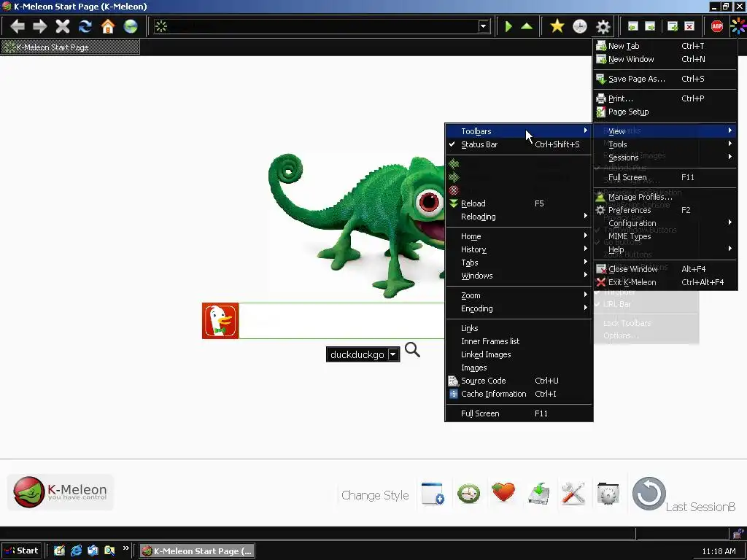Image resolution: width=747 pixels, height=560 pixels.
Task: Select New Window menu item
Action: (665, 59)
